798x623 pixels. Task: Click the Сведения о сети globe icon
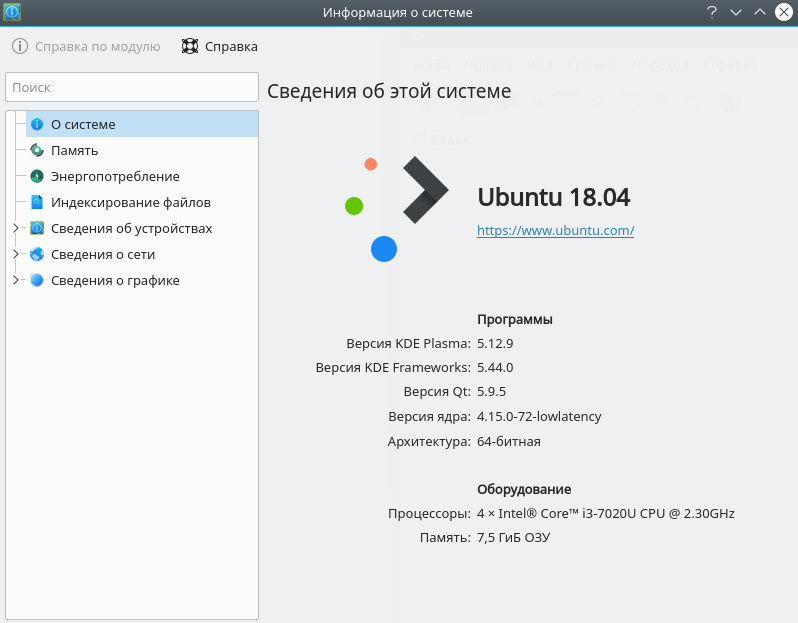[37, 254]
